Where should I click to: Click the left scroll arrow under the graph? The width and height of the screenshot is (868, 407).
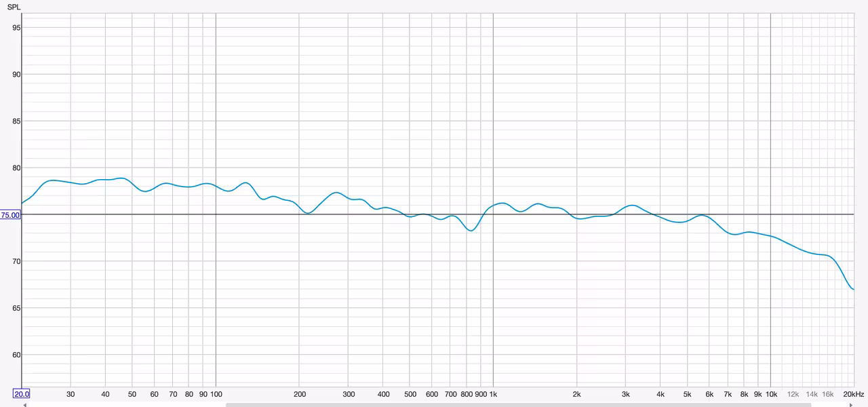[24, 405]
